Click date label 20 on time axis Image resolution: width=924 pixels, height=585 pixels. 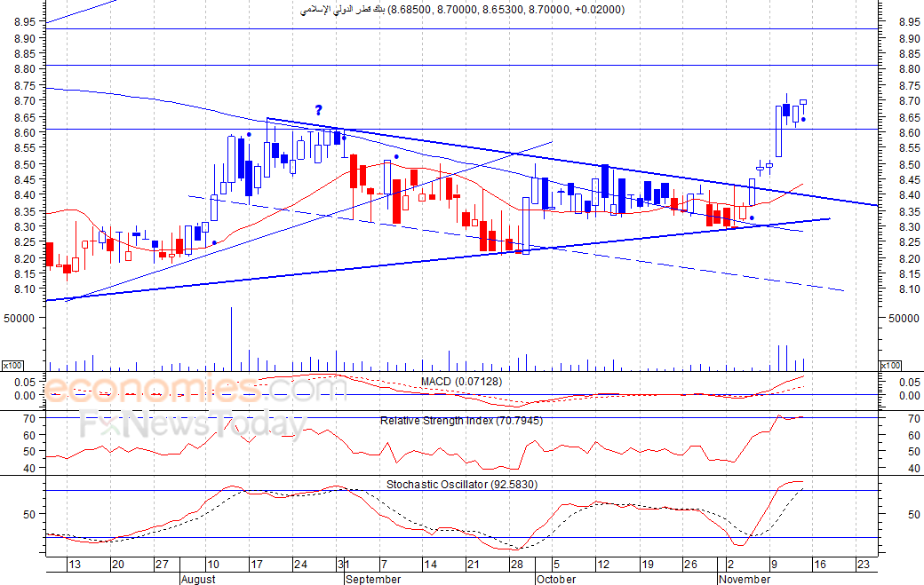tap(118, 565)
